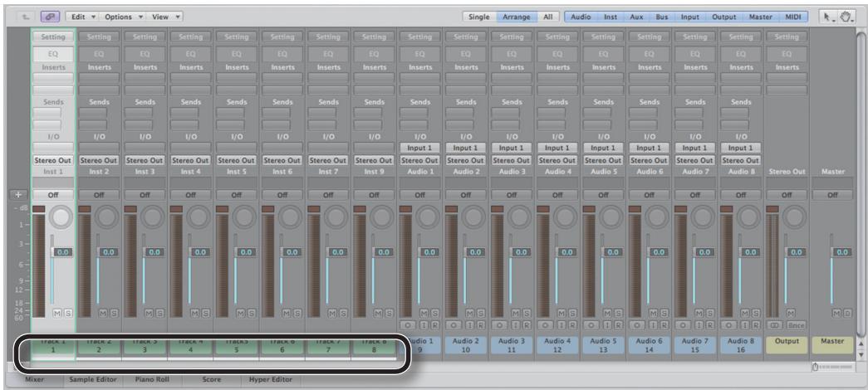Open the Score tab
This screenshot has width=868, height=390.
pos(211,379)
